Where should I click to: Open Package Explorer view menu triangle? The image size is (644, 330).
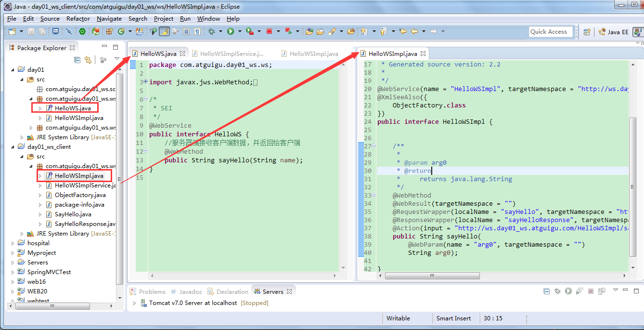coord(117,59)
